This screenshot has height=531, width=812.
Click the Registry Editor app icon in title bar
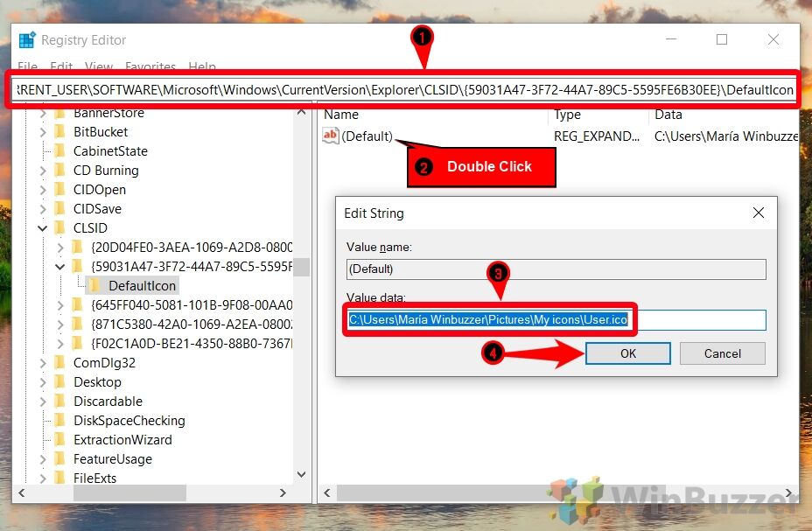27,40
